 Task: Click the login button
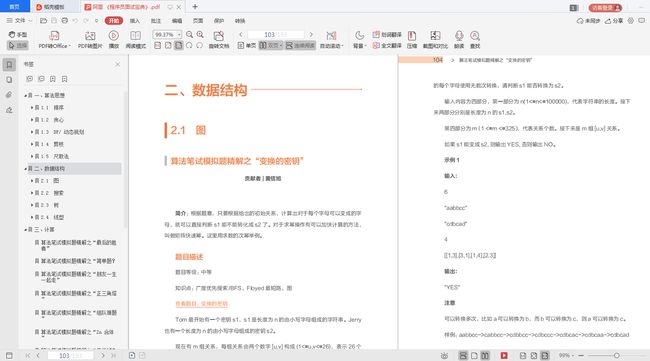coord(605,7)
